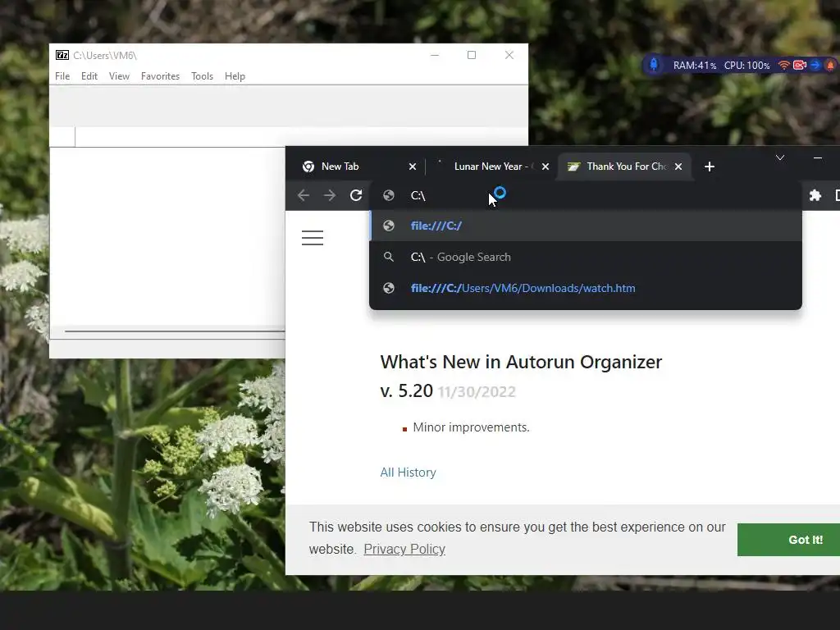Click the 7-Zip app icon in title bar
840x630 pixels.
(62, 55)
